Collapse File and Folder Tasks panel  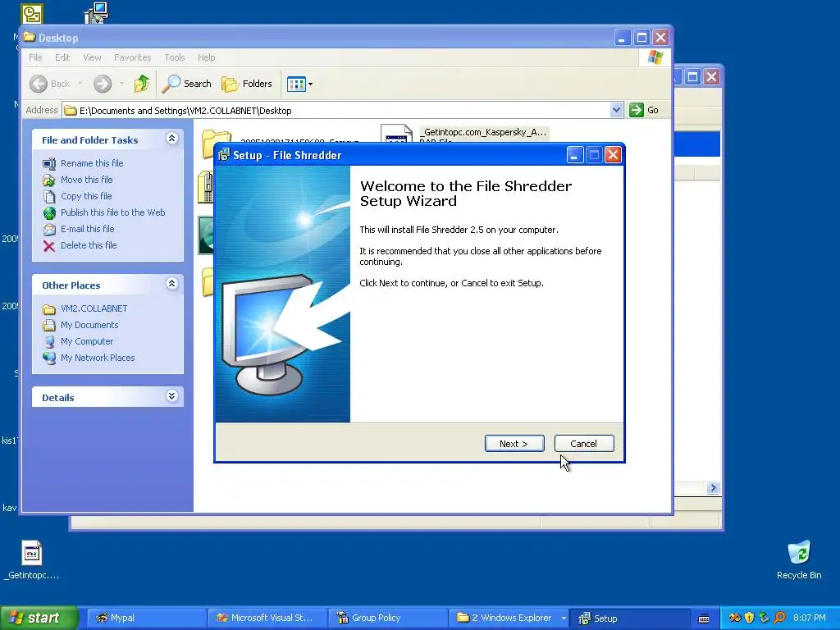[171, 139]
